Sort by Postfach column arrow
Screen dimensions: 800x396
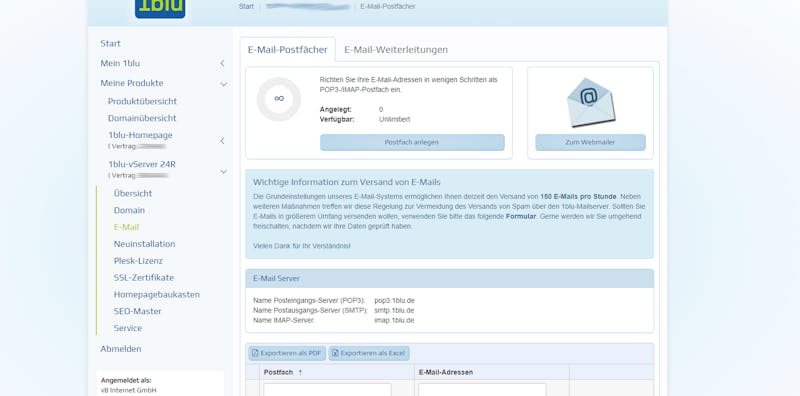pyautogui.click(x=300, y=373)
